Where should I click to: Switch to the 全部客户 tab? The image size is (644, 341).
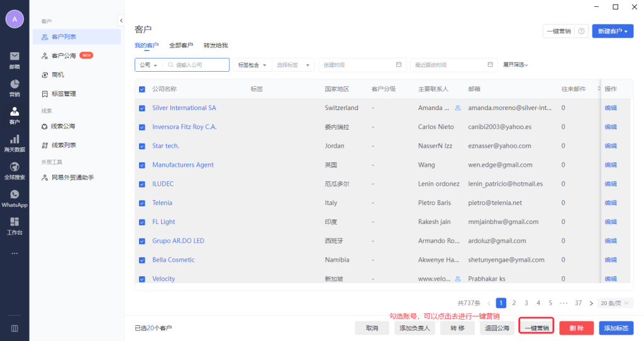pyautogui.click(x=181, y=45)
